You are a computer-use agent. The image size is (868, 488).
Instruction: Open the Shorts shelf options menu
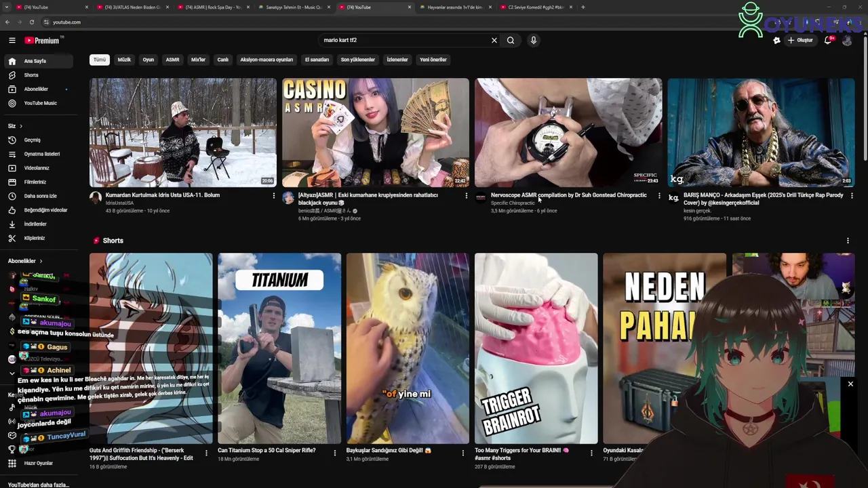[x=848, y=241]
